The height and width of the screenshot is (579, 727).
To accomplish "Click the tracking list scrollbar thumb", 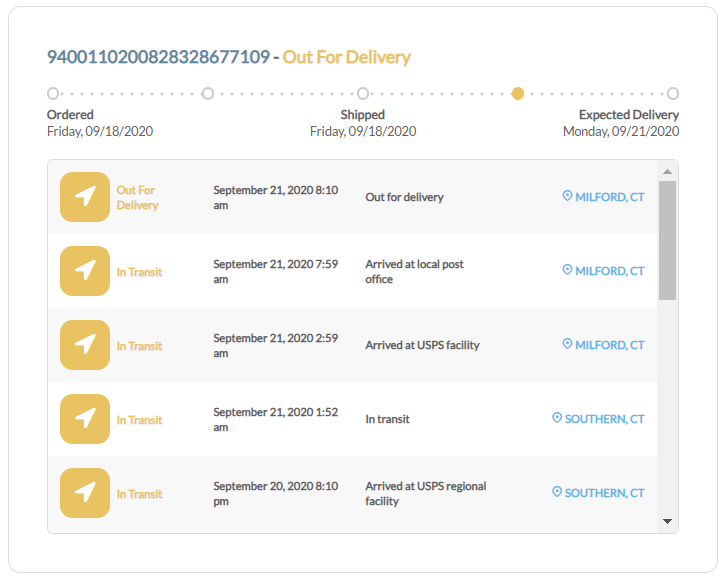I will pos(667,241).
